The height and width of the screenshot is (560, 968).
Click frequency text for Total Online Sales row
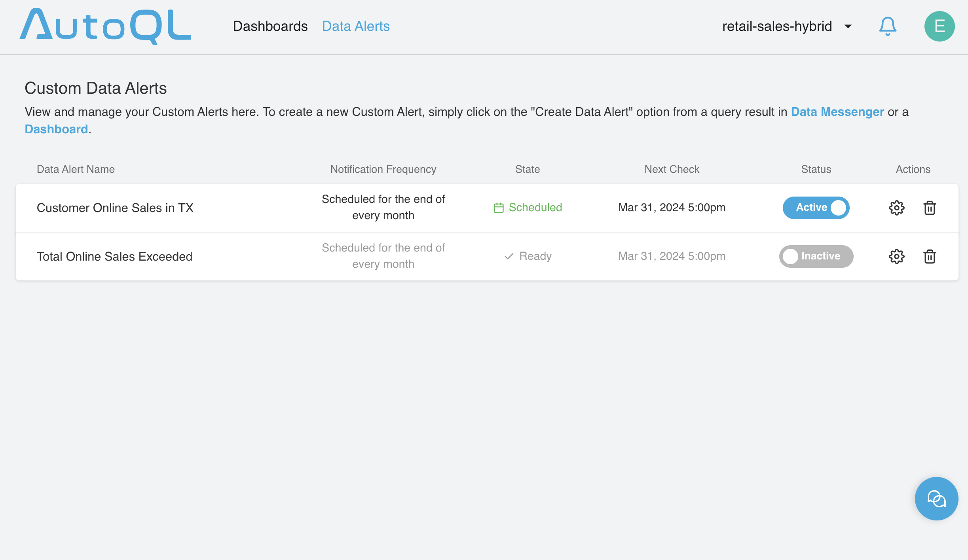tap(383, 256)
